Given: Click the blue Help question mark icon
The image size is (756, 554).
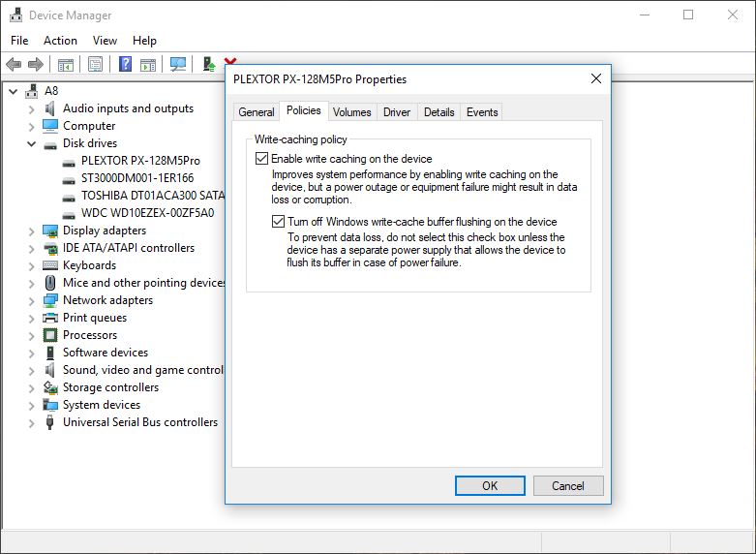Looking at the screenshot, I should click(126, 64).
